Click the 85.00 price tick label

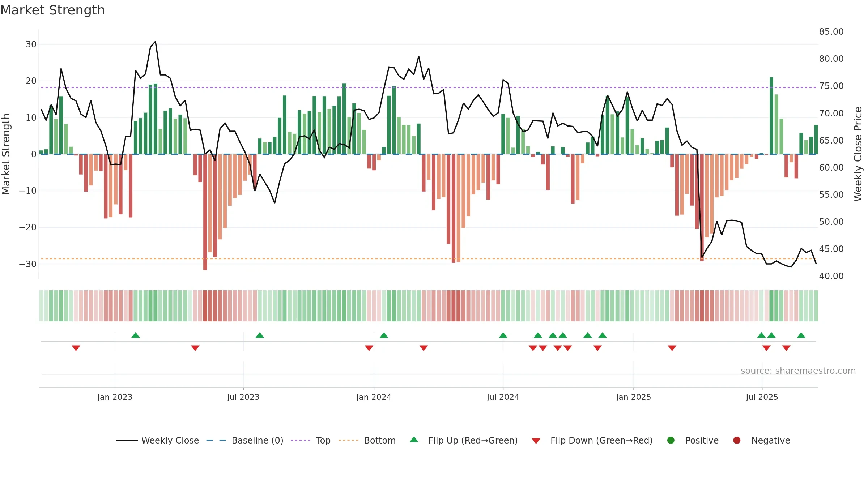click(831, 32)
